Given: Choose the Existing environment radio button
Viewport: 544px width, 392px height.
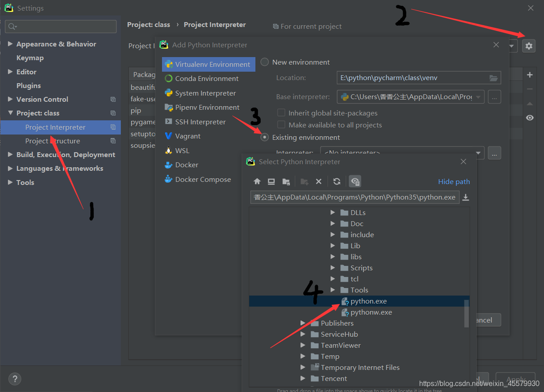Looking at the screenshot, I should pos(265,138).
